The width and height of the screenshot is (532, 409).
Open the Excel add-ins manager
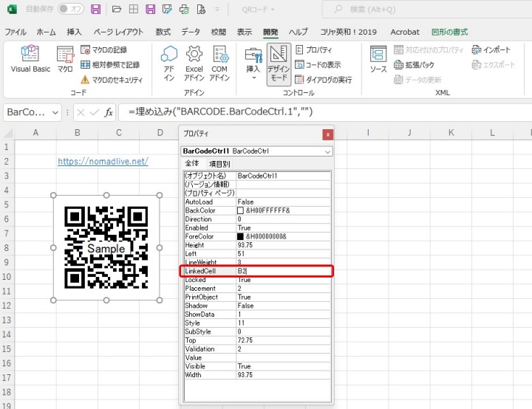pos(194,63)
